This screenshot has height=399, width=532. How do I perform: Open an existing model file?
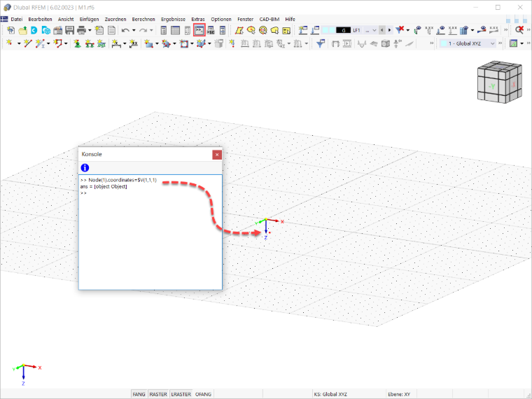pos(22,31)
